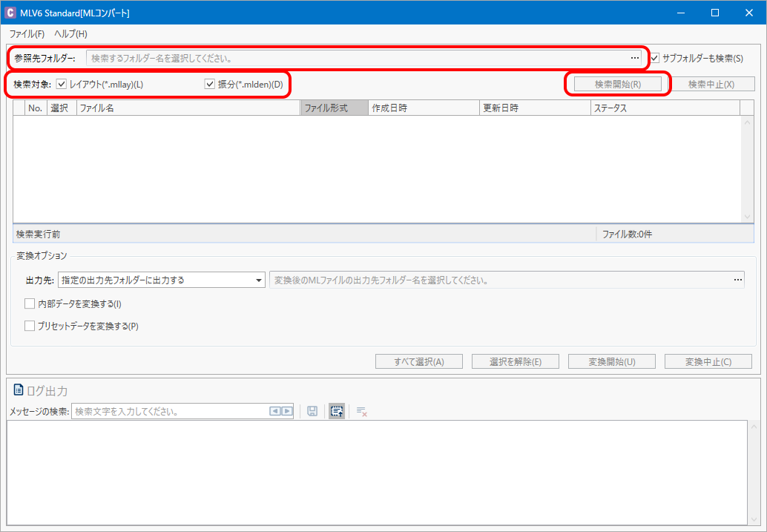The image size is (767, 532).
Task: Sort by ファイル名 column header
Action: pyautogui.click(x=188, y=108)
